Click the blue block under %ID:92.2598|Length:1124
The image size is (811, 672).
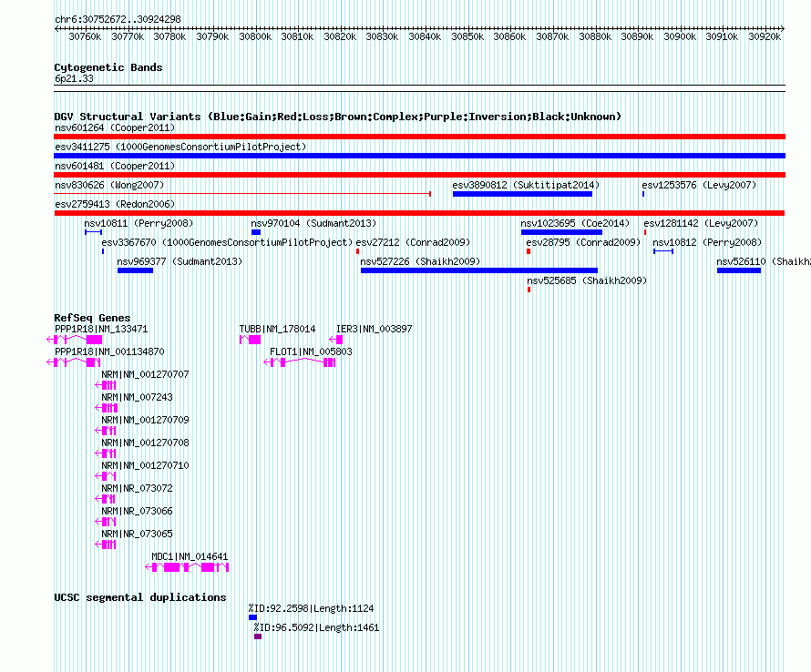tap(252, 617)
